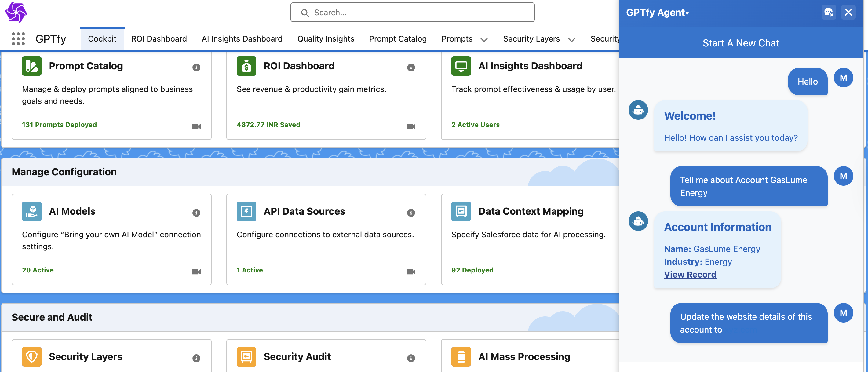Click the clear chat icon in agent header
868x372 pixels.
tap(829, 13)
